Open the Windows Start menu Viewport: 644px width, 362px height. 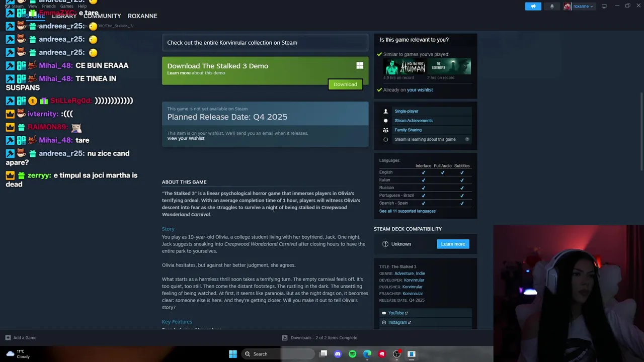coord(232,354)
